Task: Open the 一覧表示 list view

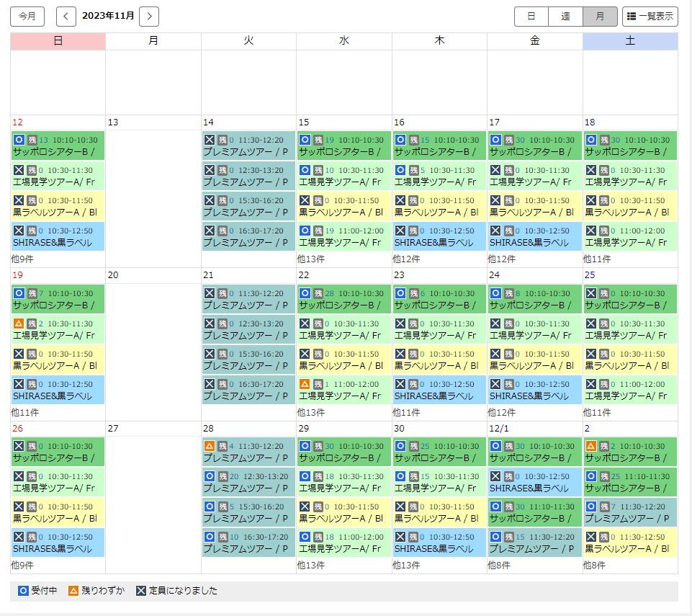Action: pos(650,17)
